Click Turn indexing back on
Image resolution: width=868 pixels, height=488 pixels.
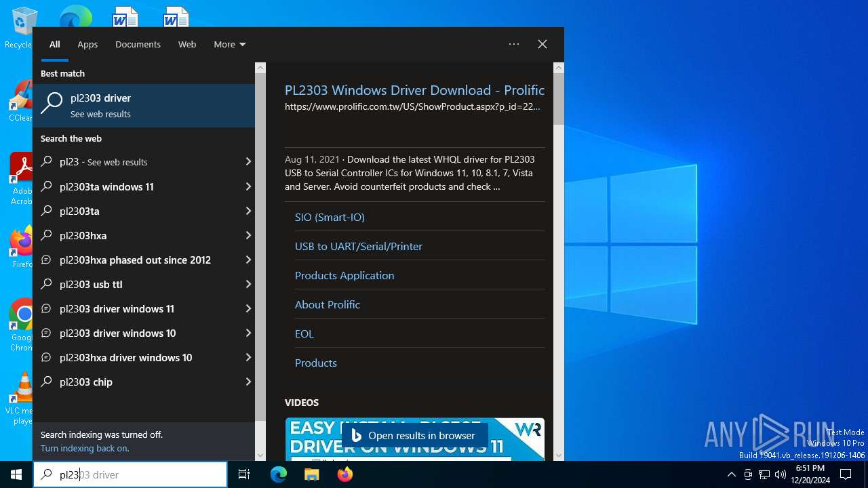tap(85, 448)
